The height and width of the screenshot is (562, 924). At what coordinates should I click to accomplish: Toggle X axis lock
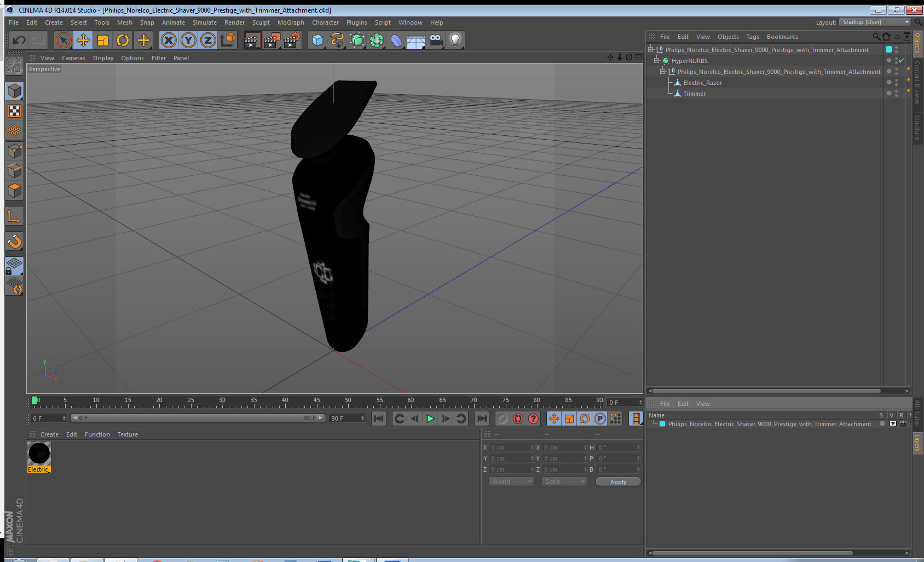[169, 40]
